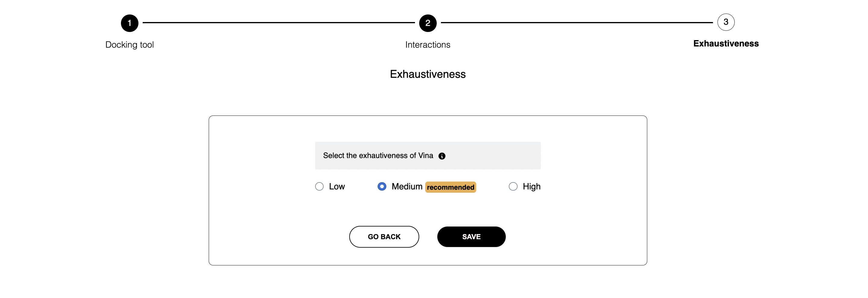Select the High radio button
This screenshot has width=868, height=298.
(x=513, y=186)
